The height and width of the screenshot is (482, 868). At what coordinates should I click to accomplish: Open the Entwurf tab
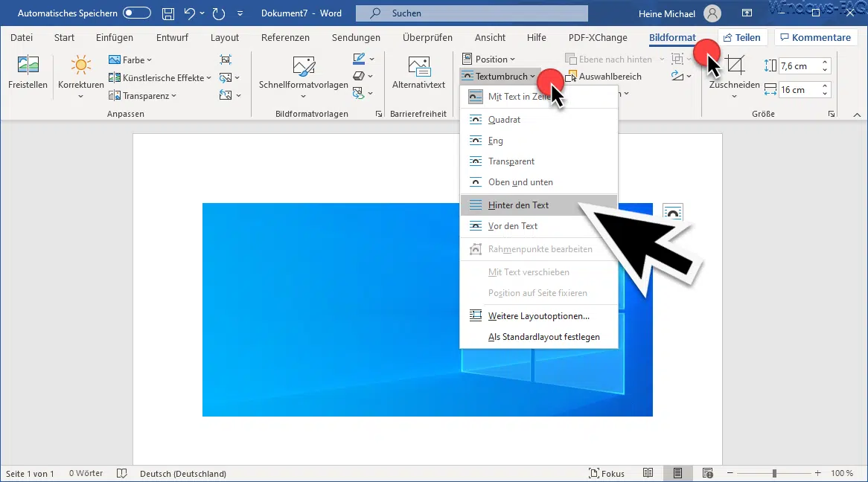(x=172, y=38)
